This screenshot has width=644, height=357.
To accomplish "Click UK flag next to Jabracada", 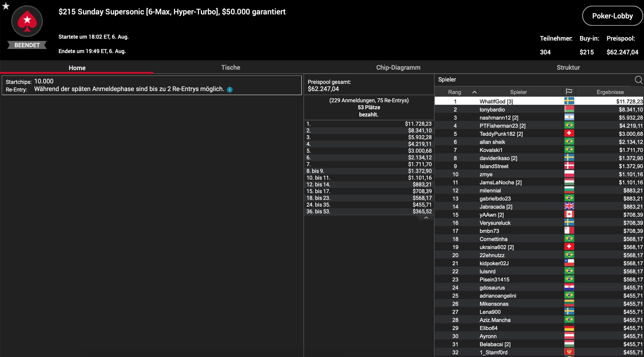I will click(x=569, y=206).
